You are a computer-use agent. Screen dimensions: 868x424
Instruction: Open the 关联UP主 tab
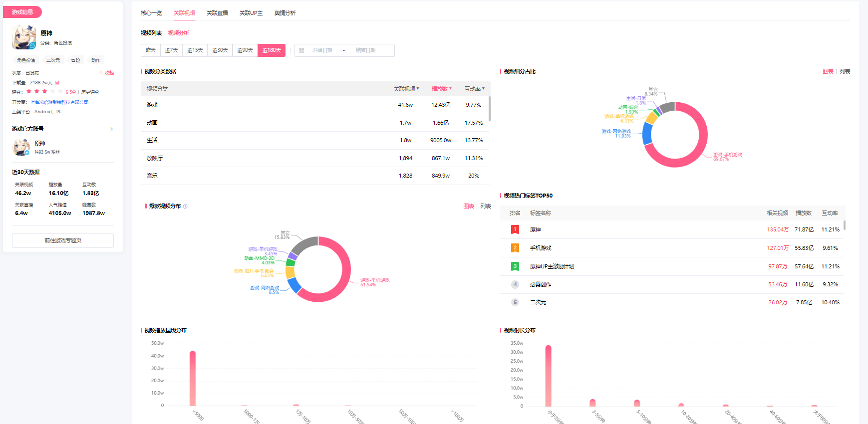pos(251,13)
